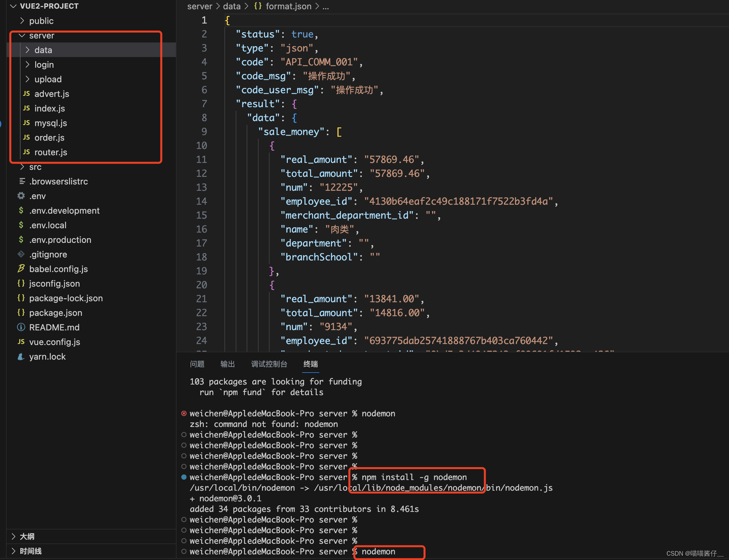Click the info icon of README.md
The width and height of the screenshot is (729, 560).
21,327
